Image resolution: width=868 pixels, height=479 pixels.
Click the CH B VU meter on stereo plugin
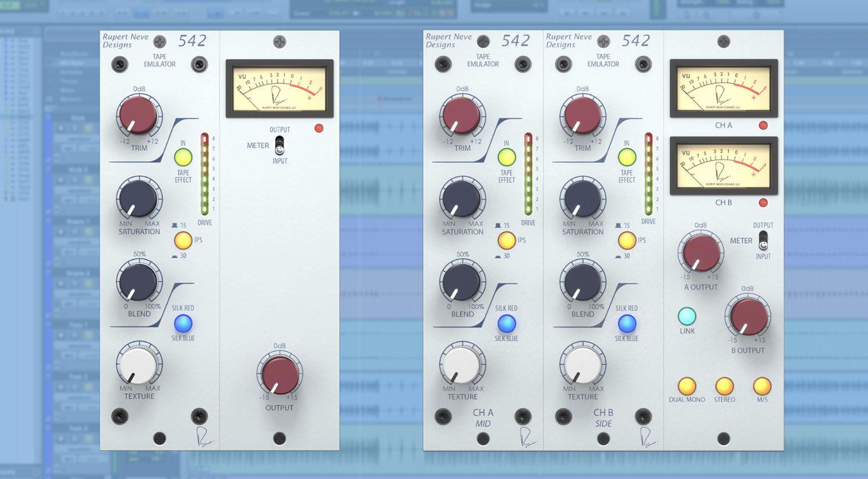pos(724,166)
